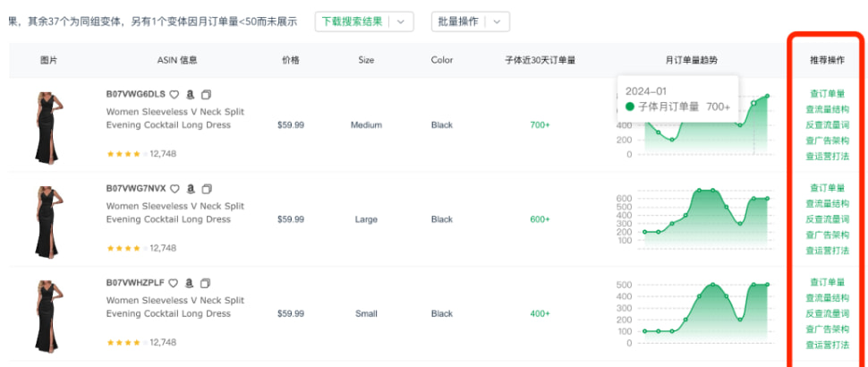
Task: Click the 2024-01 data point on the first chart
Action: coord(753,104)
